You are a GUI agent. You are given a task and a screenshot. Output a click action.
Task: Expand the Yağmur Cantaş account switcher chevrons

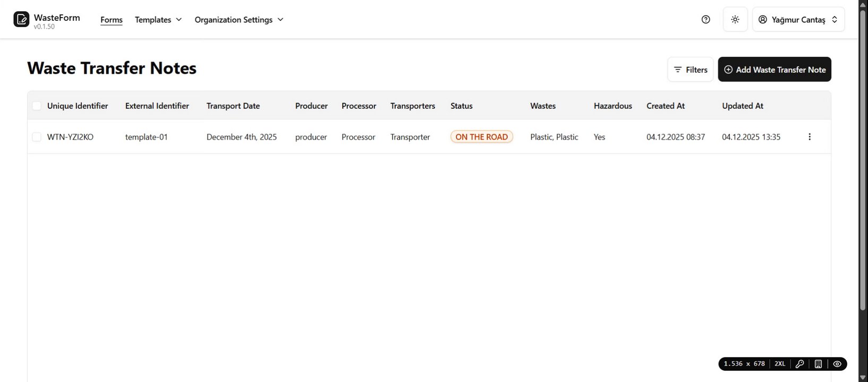coord(835,20)
